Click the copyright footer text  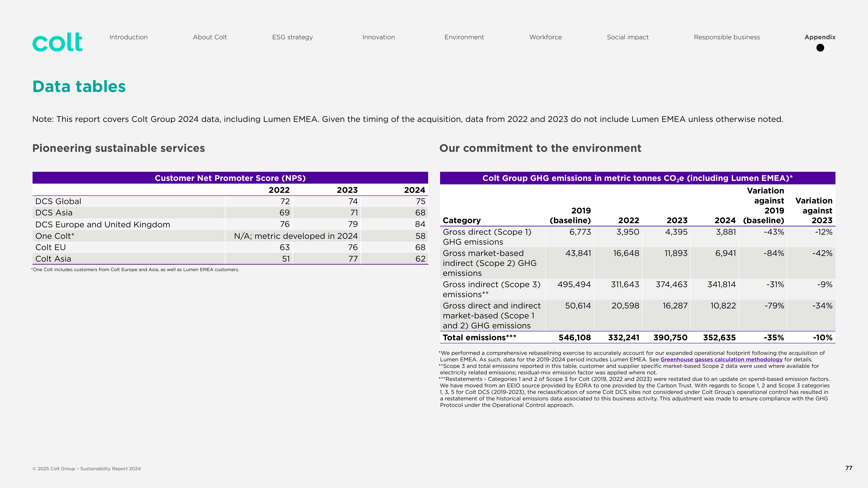tap(87, 468)
